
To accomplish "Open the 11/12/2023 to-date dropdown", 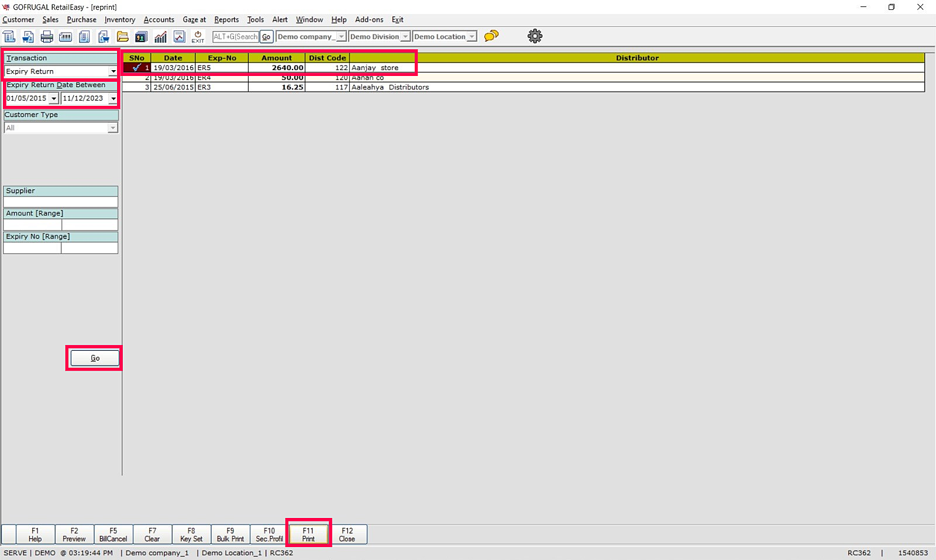I will [x=113, y=98].
